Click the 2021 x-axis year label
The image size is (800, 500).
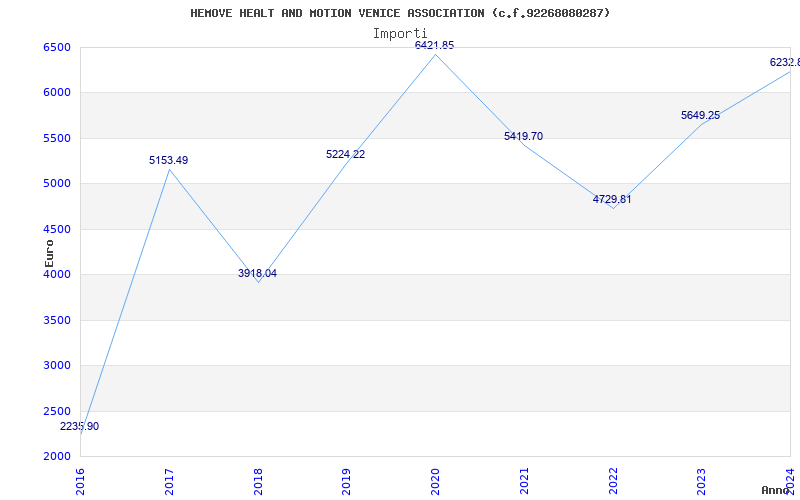[524, 482]
